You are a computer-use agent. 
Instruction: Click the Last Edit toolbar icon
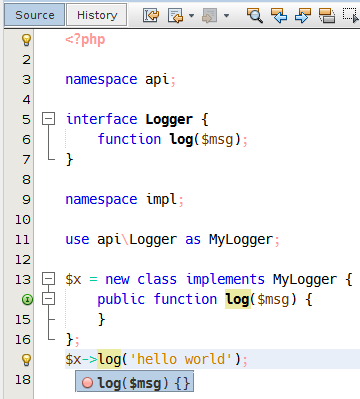click(x=151, y=15)
